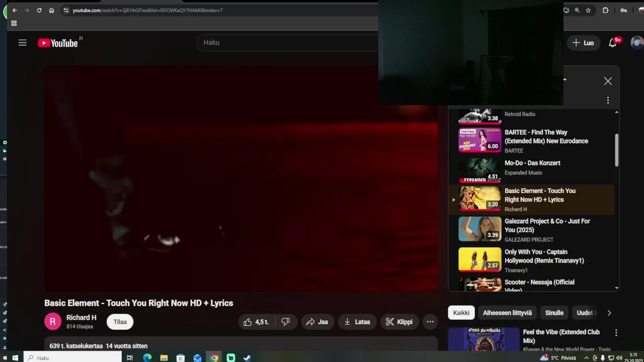The height and width of the screenshot is (362, 644).
Task: Click the video player area
Action: pyautogui.click(x=241, y=178)
